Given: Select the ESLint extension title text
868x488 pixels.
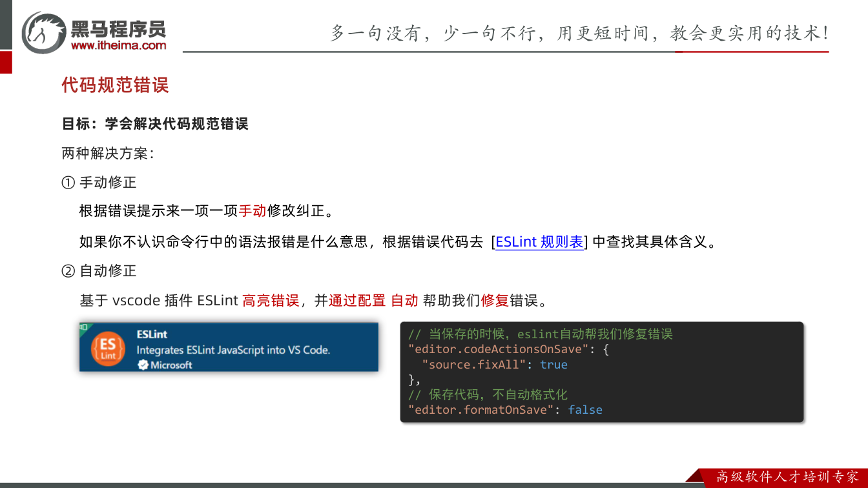Looking at the screenshot, I should tap(152, 334).
